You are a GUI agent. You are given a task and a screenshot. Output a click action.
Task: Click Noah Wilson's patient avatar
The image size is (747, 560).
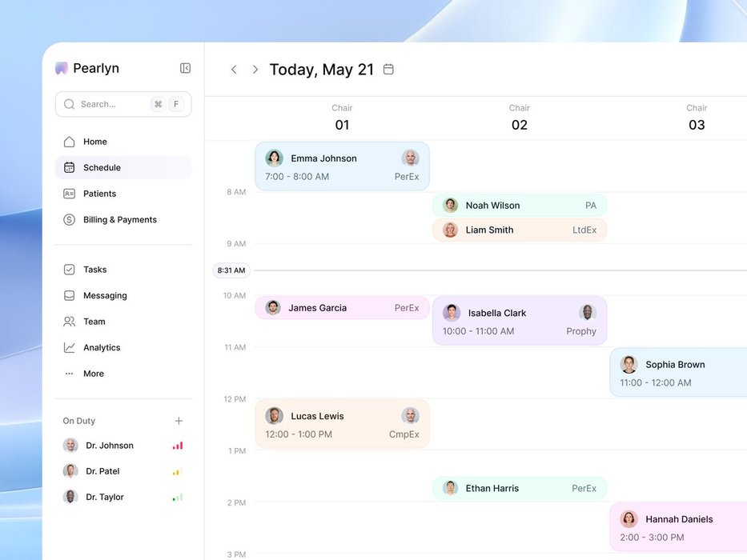point(450,206)
